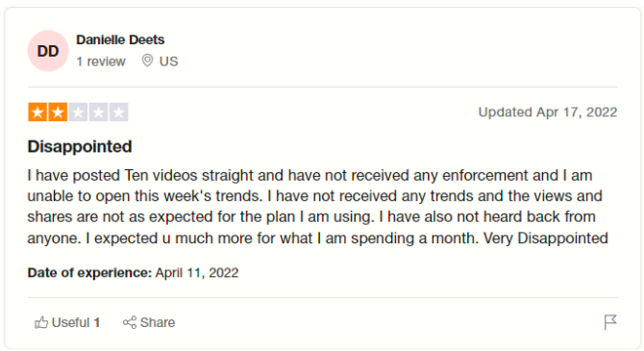
Task: Open the 'Disappointed' review title
Action: point(80,147)
